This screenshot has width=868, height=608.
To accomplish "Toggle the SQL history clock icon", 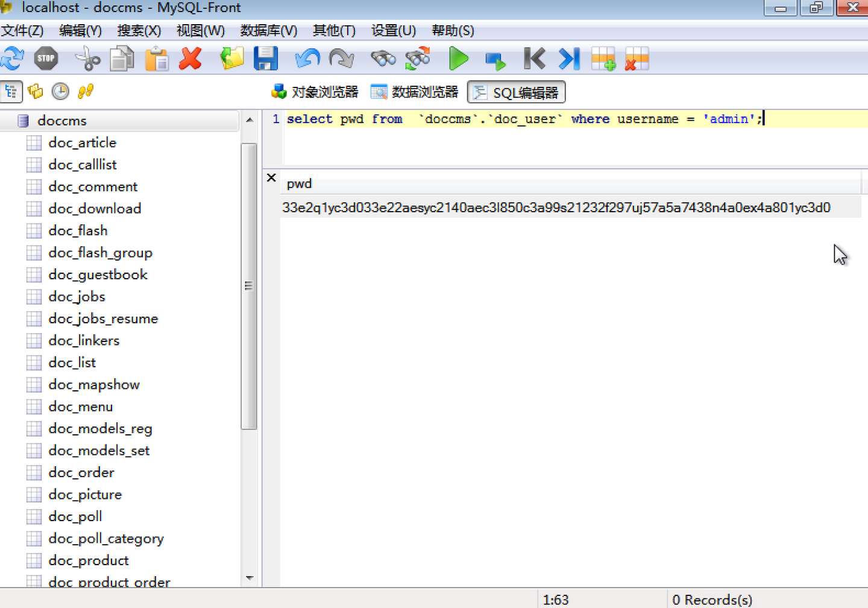I will coord(60,92).
